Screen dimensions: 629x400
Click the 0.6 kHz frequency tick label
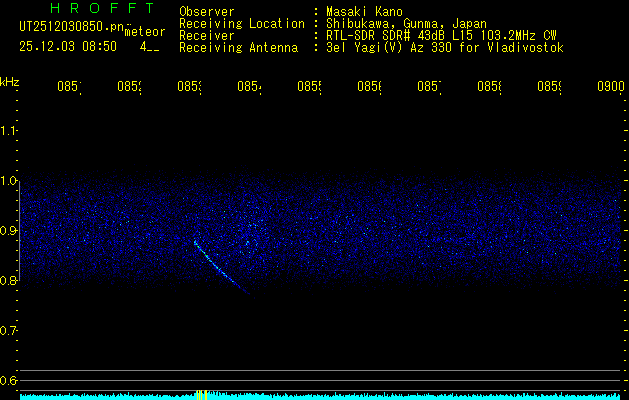[x=9, y=381]
